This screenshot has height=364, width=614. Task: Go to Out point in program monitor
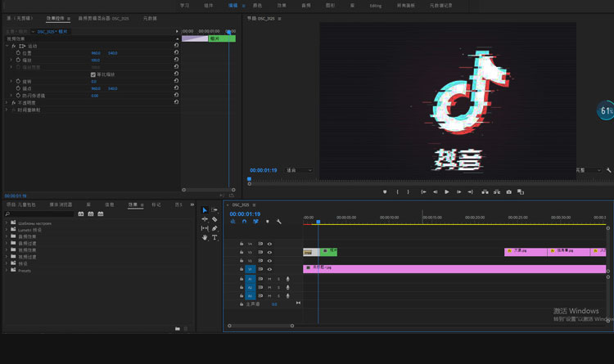pyautogui.click(x=470, y=191)
